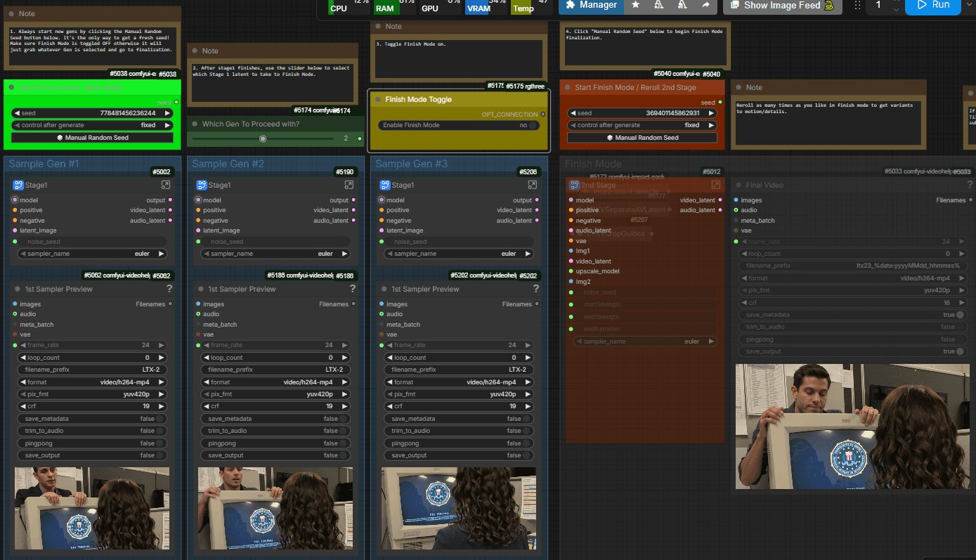Edit filename_prefix field in Sample Gen #3

459,370
